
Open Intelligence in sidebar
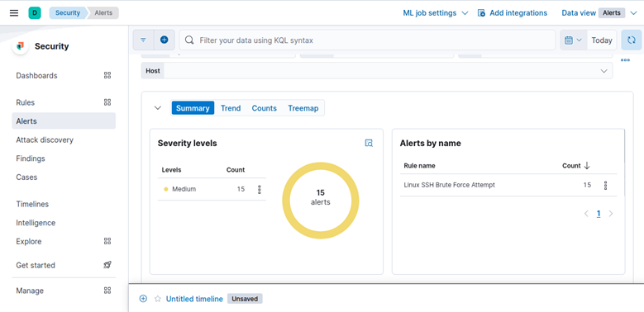(x=36, y=223)
